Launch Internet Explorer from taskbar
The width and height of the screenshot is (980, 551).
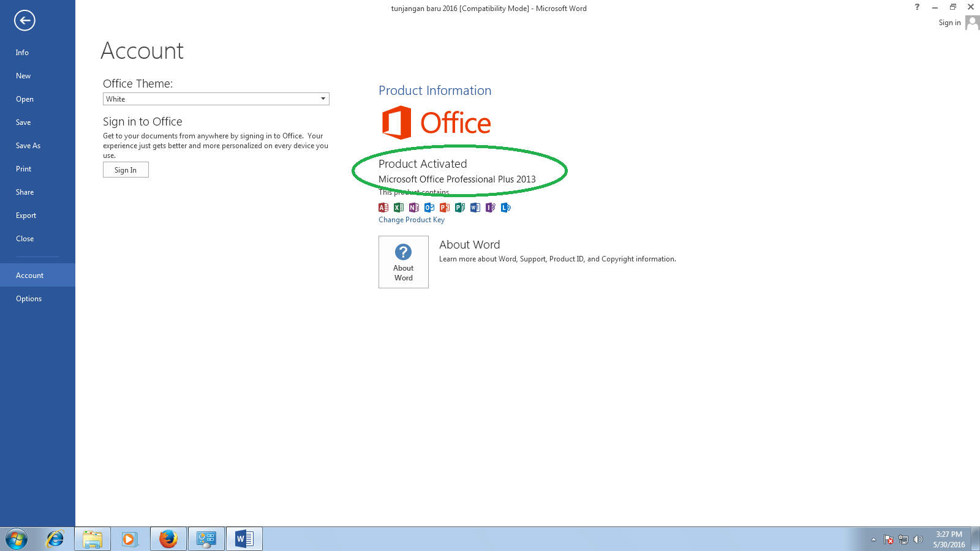point(55,539)
